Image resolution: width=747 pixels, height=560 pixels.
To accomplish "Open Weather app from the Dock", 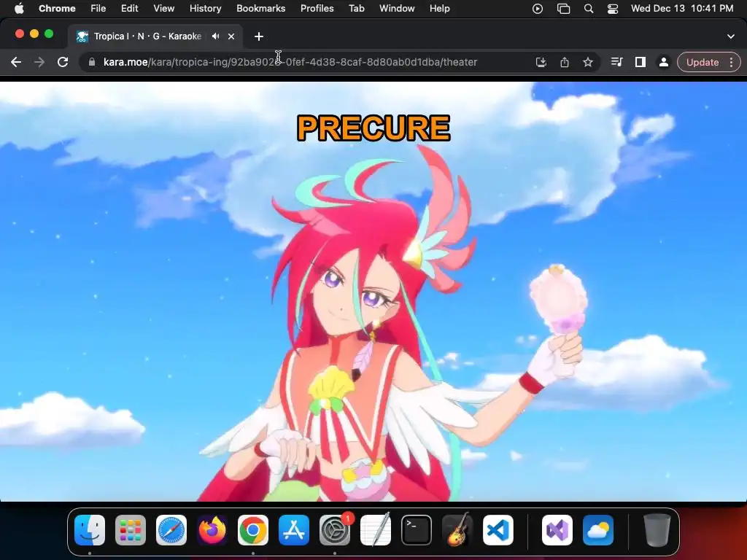I will 598,529.
